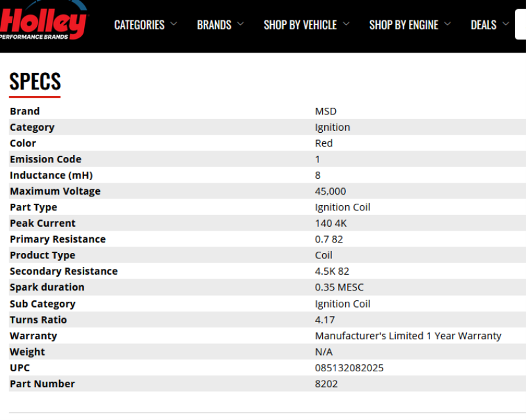526x420 pixels.
Task: Select the Peak Current label
Action: [x=43, y=223]
